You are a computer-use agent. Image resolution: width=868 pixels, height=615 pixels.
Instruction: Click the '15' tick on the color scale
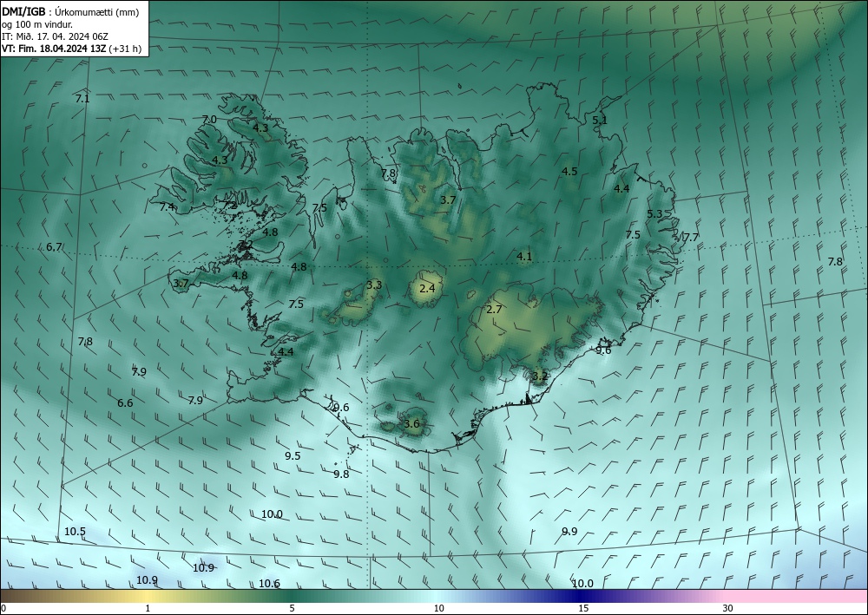[x=583, y=609]
